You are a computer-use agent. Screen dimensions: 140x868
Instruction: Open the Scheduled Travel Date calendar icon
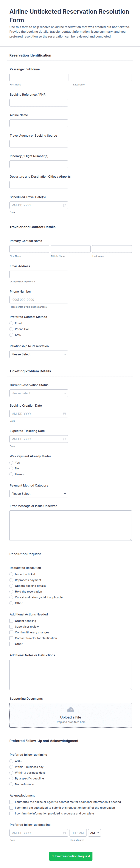[x=64, y=205]
